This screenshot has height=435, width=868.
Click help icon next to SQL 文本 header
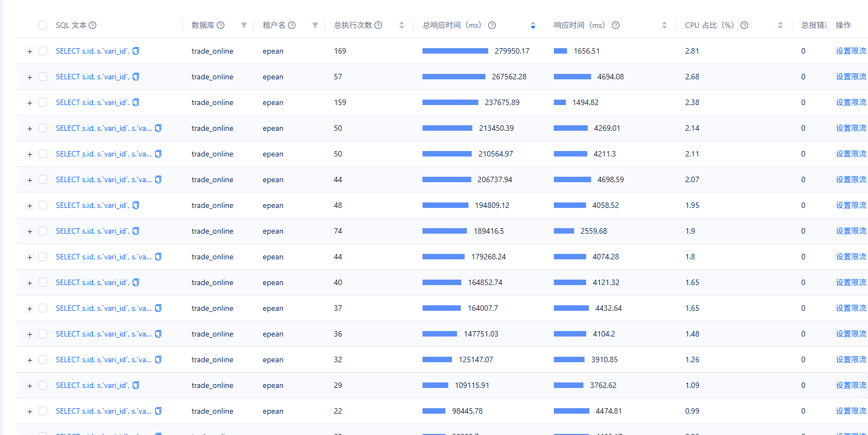(x=92, y=25)
